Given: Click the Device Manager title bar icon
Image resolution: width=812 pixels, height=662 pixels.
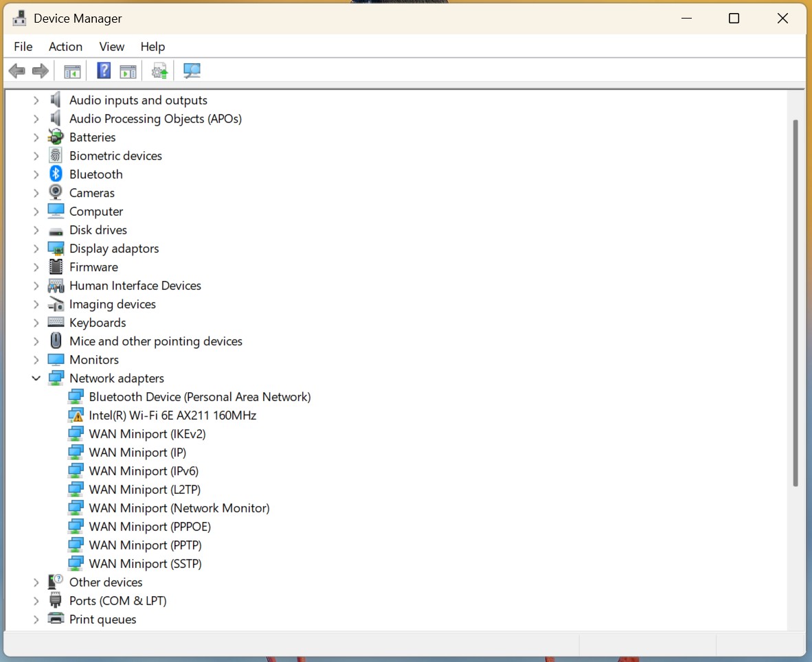Looking at the screenshot, I should pyautogui.click(x=19, y=18).
